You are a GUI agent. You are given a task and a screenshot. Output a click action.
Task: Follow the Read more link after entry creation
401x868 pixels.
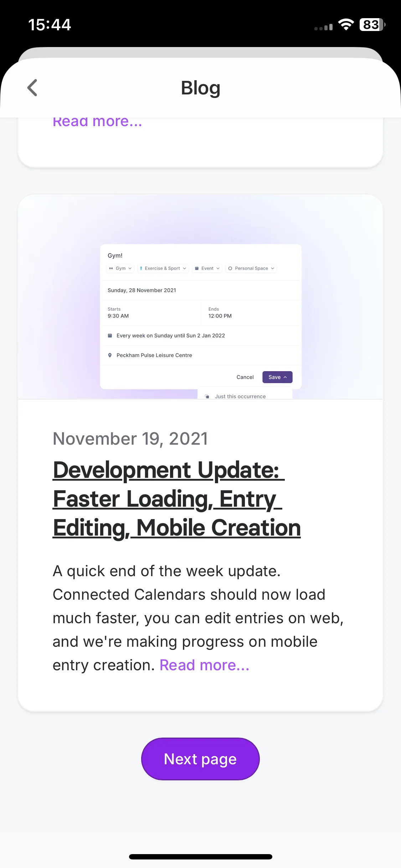[x=204, y=665]
